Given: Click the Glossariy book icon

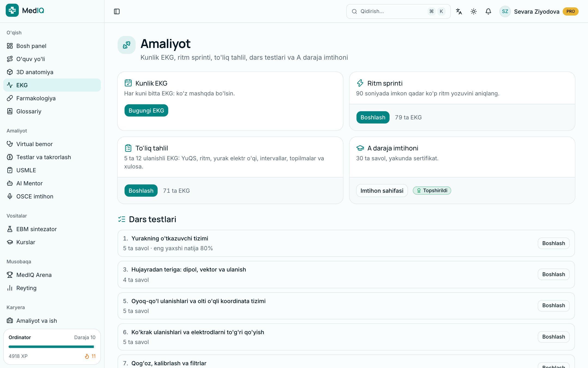Looking at the screenshot, I should (x=10, y=111).
